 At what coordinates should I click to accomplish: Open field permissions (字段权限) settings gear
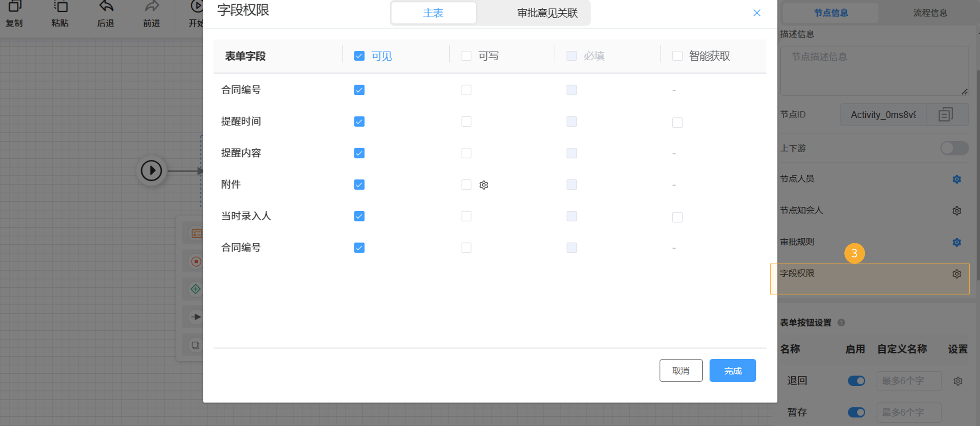[957, 274]
